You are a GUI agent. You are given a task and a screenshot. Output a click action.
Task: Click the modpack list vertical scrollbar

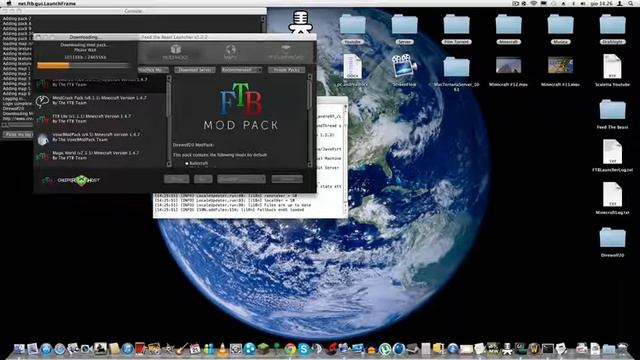tap(169, 120)
